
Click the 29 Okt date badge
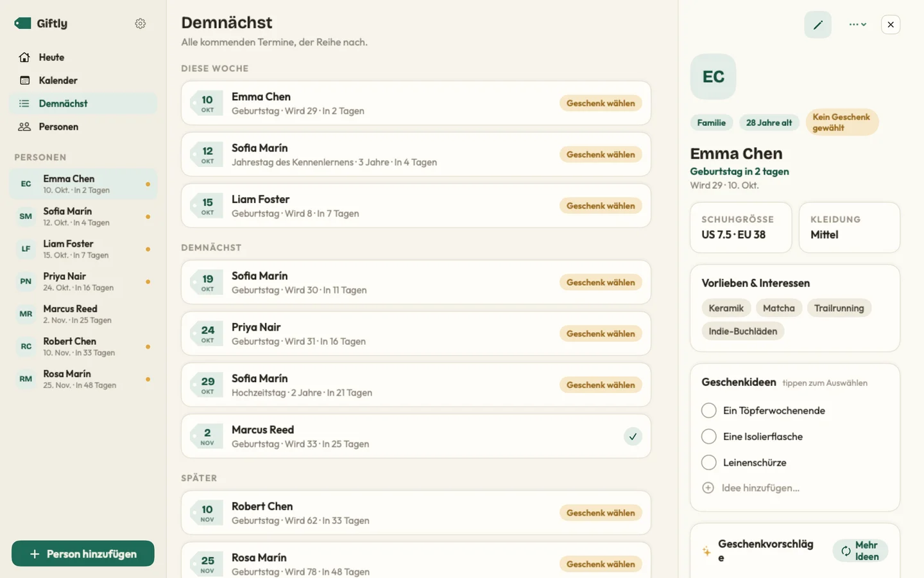[x=207, y=385]
